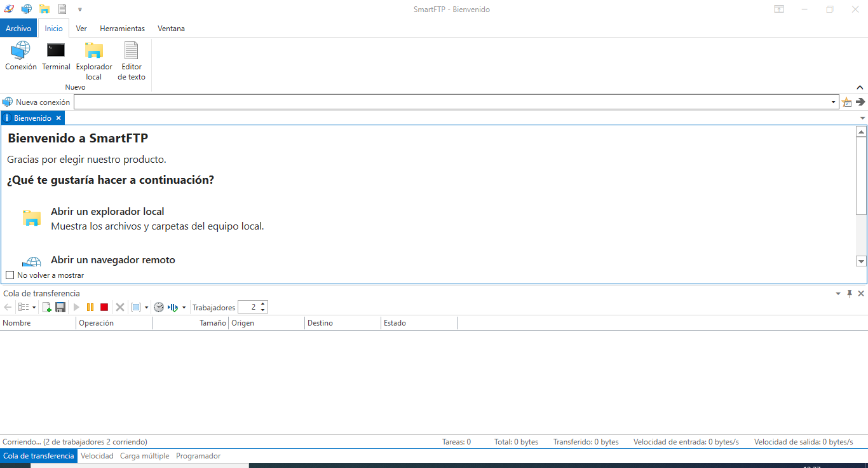Sort queue by Origen column
The width and height of the screenshot is (868, 468).
(x=267, y=323)
